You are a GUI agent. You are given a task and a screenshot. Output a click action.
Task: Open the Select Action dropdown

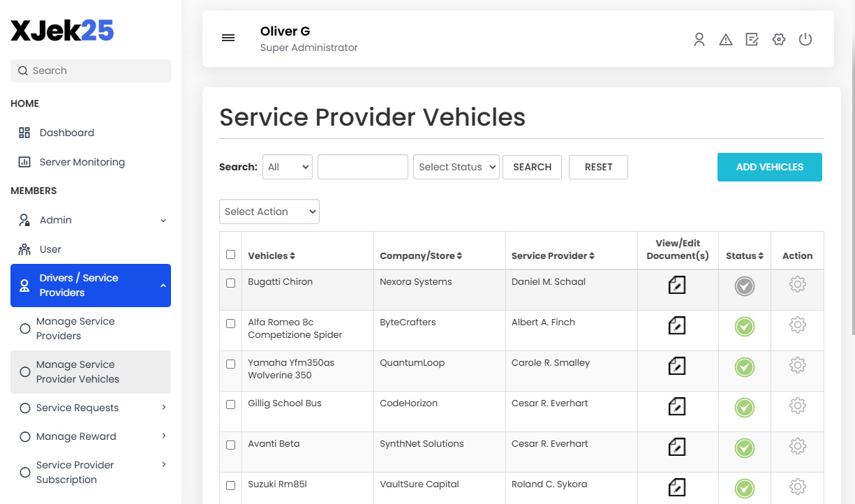269,212
